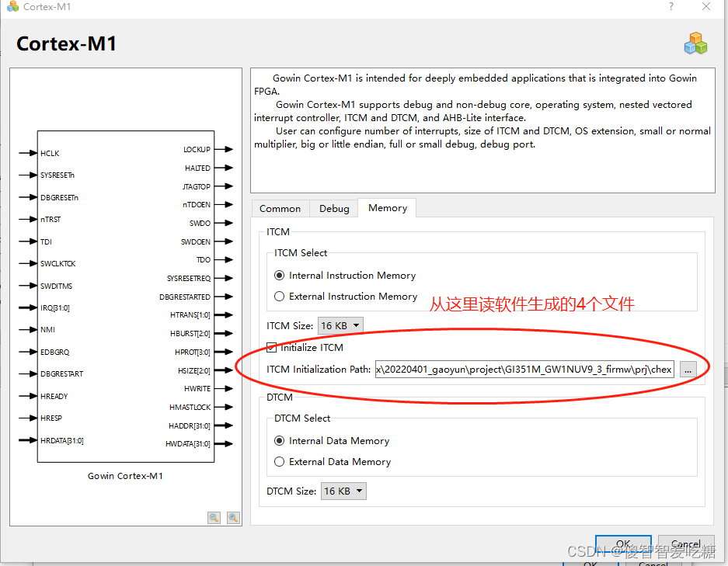
Task: Click the JTAGTOP output port label
Action: pyautogui.click(x=197, y=186)
